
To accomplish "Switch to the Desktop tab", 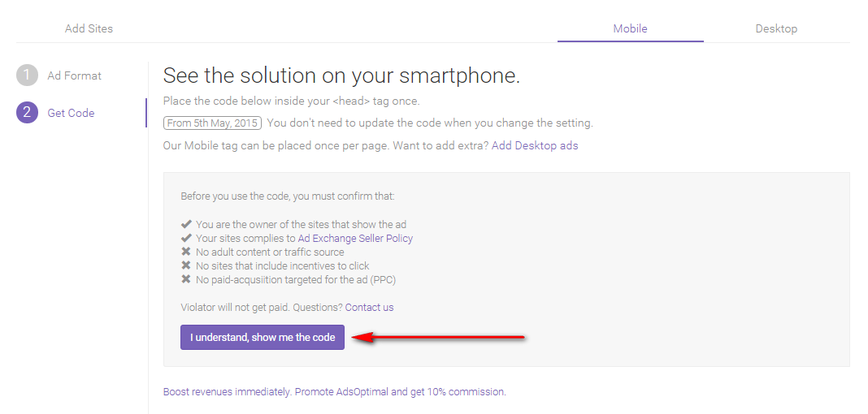I will [776, 28].
